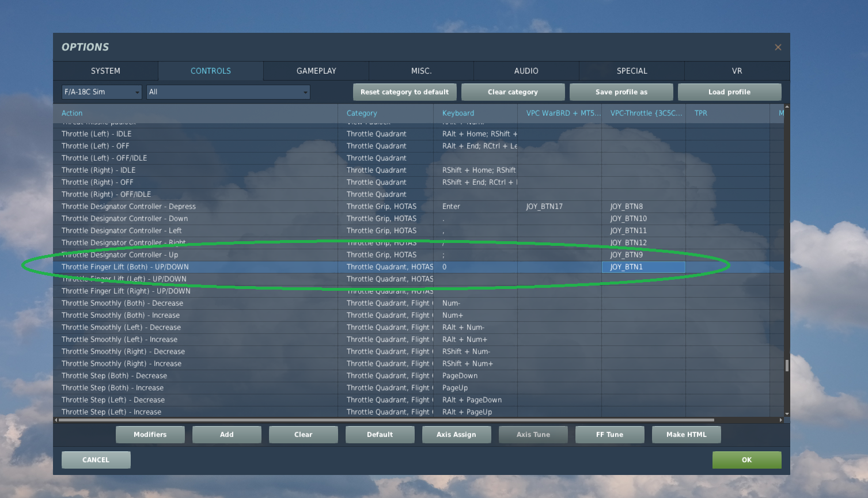Click the Clear binding button
The image size is (868, 498).
pyautogui.click(x=304, y=435)
